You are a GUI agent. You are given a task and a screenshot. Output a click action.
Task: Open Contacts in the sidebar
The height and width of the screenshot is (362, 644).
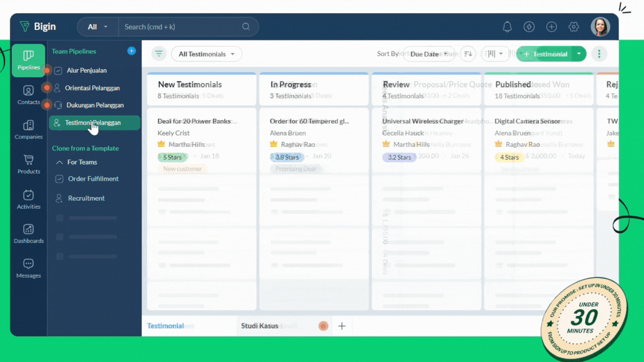pos(28,95)
